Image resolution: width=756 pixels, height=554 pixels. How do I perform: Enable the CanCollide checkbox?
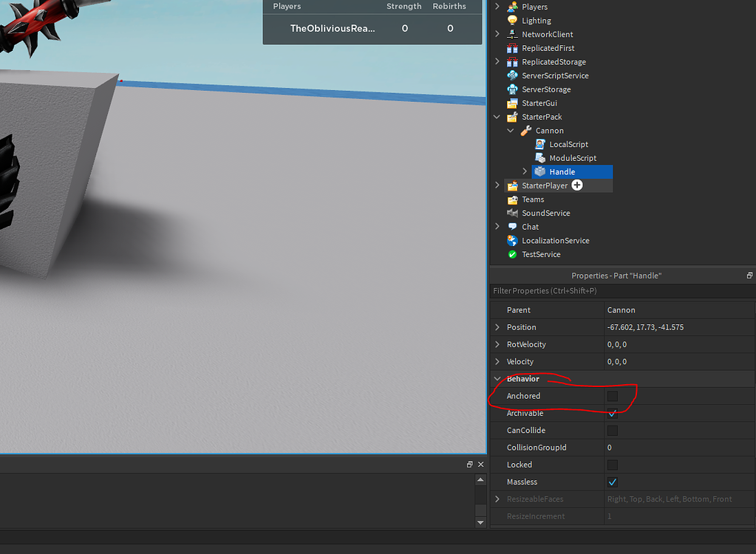tap(612, 430)
